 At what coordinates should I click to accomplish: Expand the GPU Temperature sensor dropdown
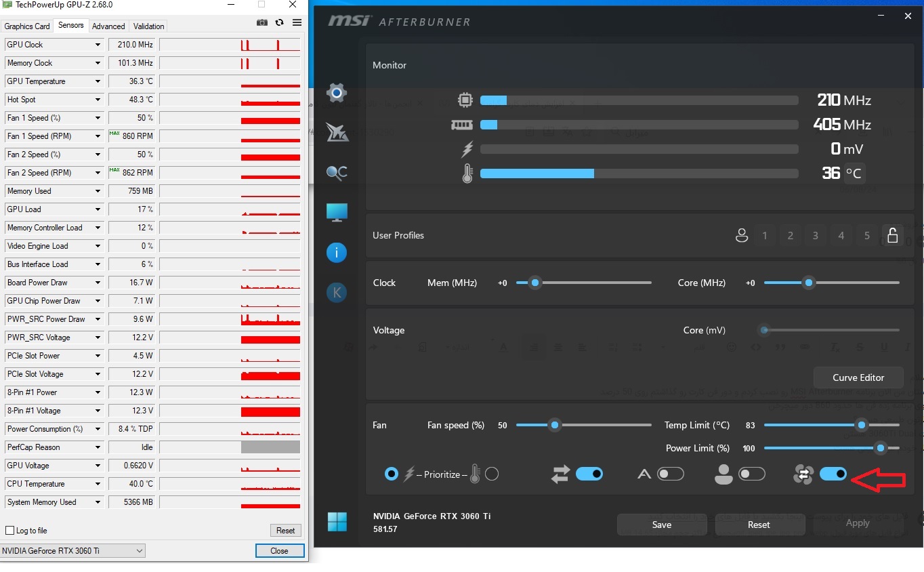click(98, 81)
